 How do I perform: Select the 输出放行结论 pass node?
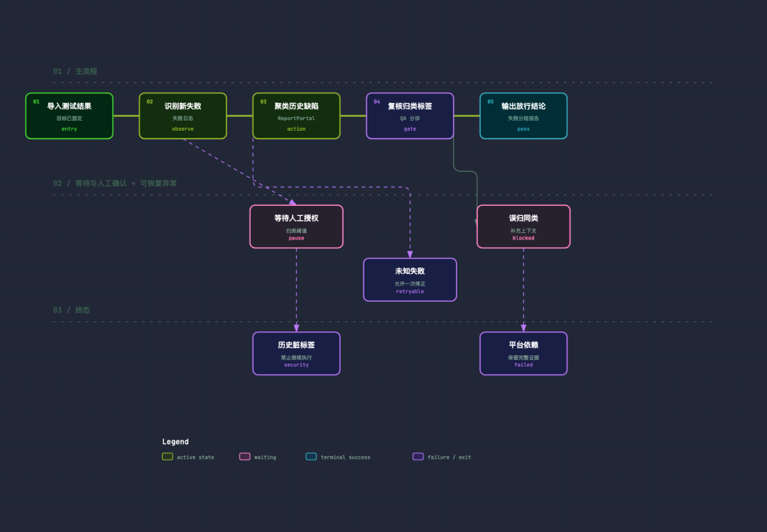pos(523,116)
